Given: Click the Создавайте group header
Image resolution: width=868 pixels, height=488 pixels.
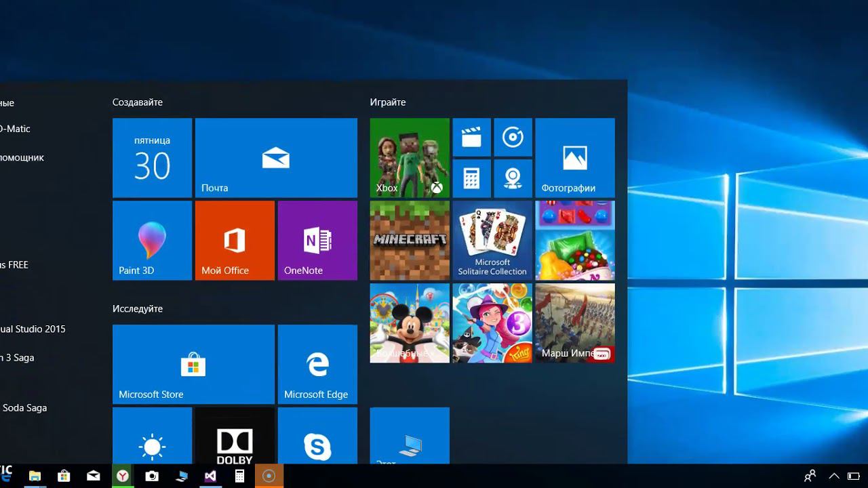Looking at the screenshot, I should point(138,102).
